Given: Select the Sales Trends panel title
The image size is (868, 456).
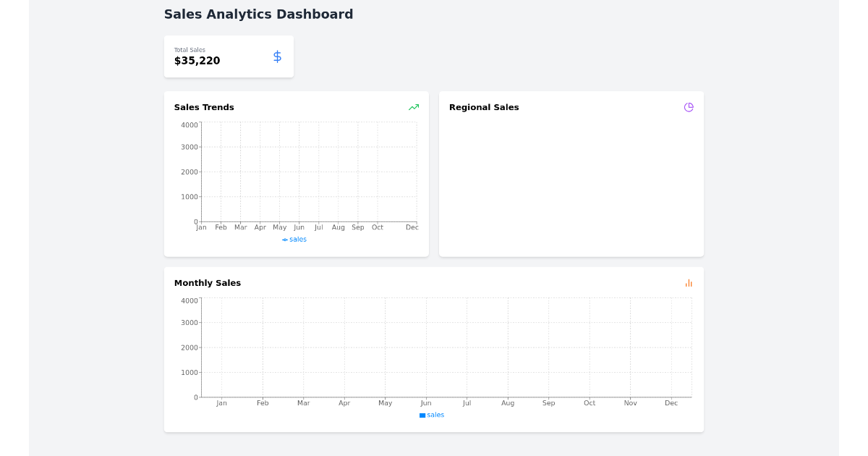Looking at the screenshot, I should click(x=203, y=107).
